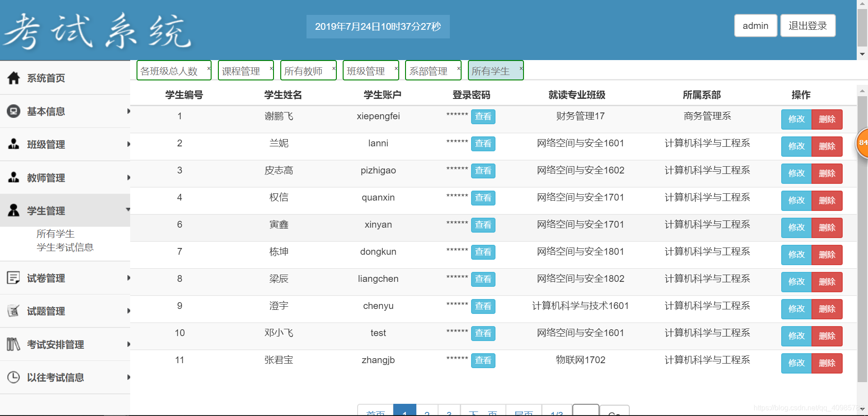Expand the 基本信息 menu arrow
This screenshot has height=416, width=868.
pyautogui.click(x=129, y=111)
